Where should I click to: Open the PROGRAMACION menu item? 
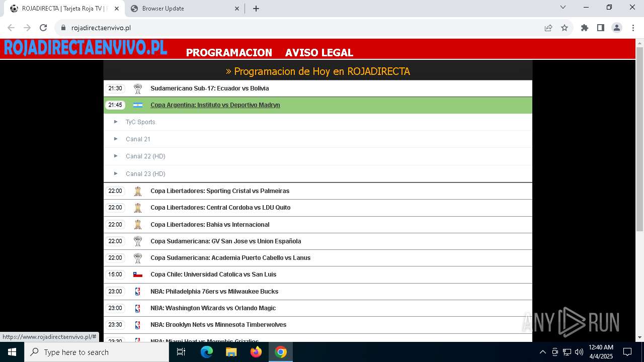229,52
